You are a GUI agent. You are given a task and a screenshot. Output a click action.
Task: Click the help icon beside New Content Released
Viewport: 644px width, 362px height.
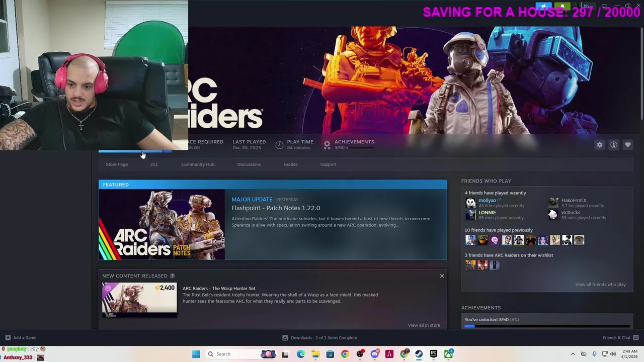pyautogui.click(x=172, y=276)
